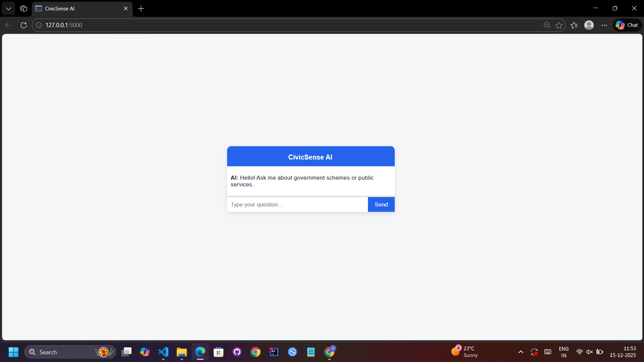Open Copilot Chat in browser toolbar
This screenshot has width=644, height=362.
(627, 25)
